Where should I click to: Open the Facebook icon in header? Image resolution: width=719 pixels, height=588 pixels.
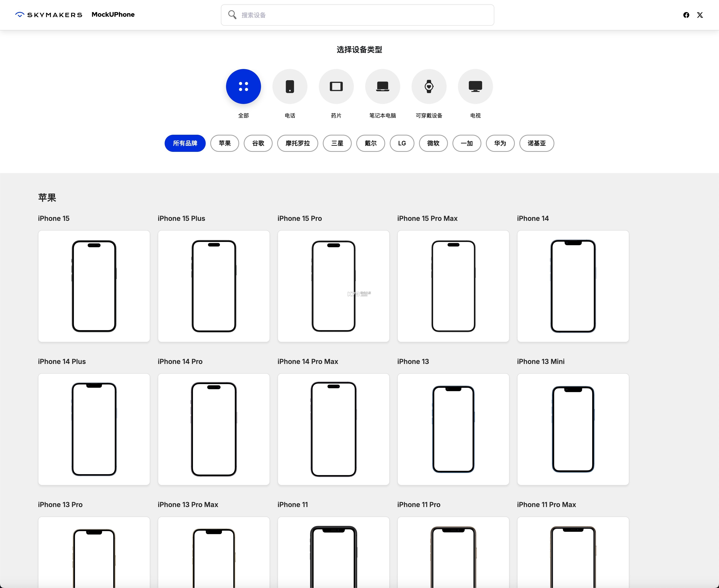[x=686, y=15]
